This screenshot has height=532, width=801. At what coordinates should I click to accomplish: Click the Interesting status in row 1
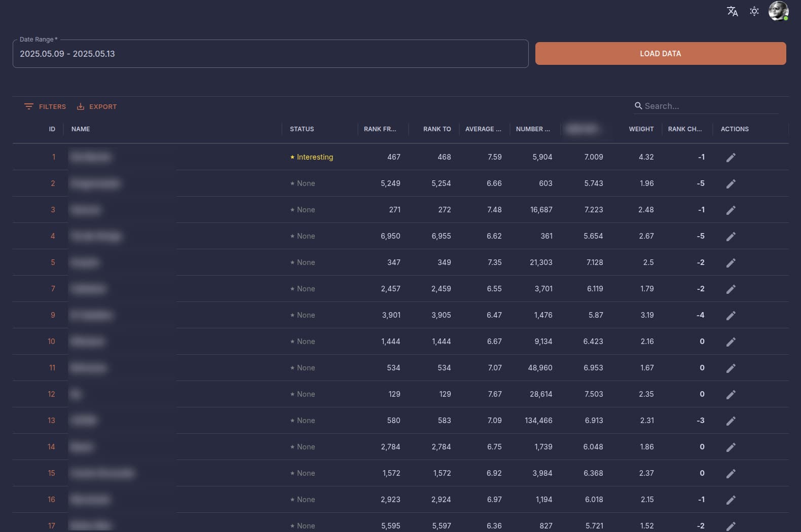click(x=311, y=157)
